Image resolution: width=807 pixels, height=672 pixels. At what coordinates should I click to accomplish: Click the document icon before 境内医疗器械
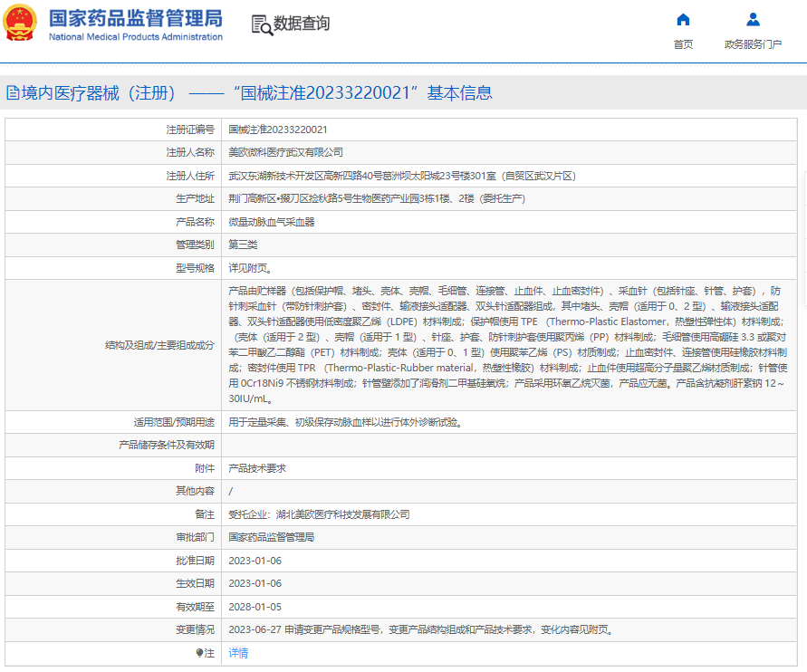pos(13,93)
